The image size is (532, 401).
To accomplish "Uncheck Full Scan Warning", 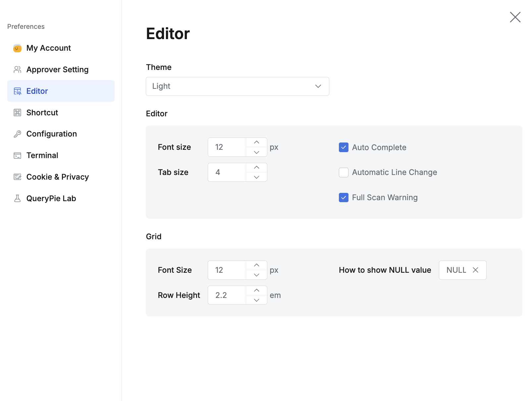I will [343, 198].
